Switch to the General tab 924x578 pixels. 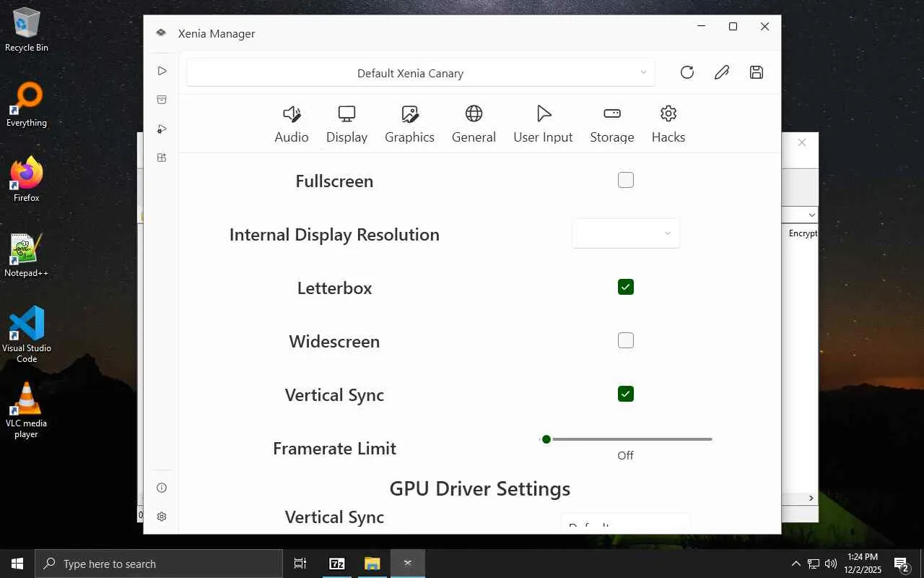pyautogui.click(x=474, y=124)
